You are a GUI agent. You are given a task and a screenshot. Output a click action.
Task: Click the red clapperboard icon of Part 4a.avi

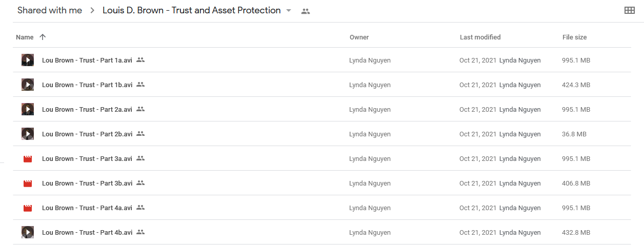click(x=28, y=208)
